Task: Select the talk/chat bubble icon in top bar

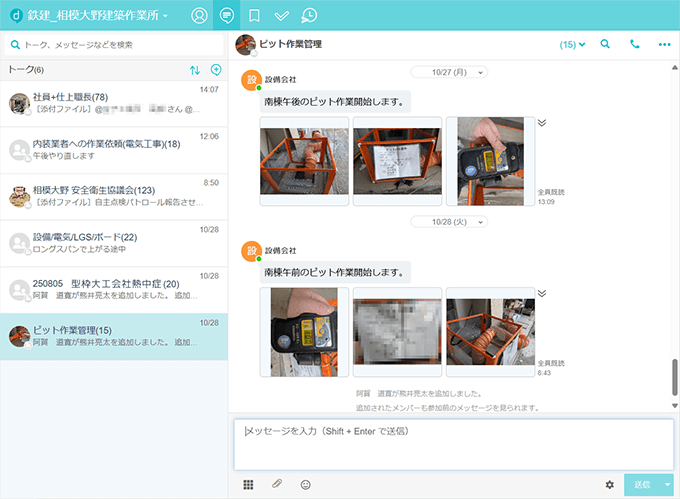Action: click(x=226, y=16)
